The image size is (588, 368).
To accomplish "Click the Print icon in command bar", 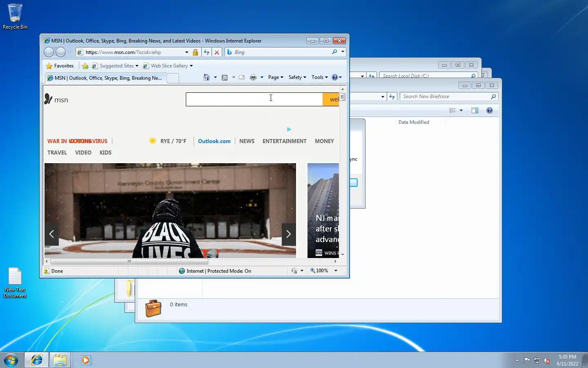I will tap(253, 77).
